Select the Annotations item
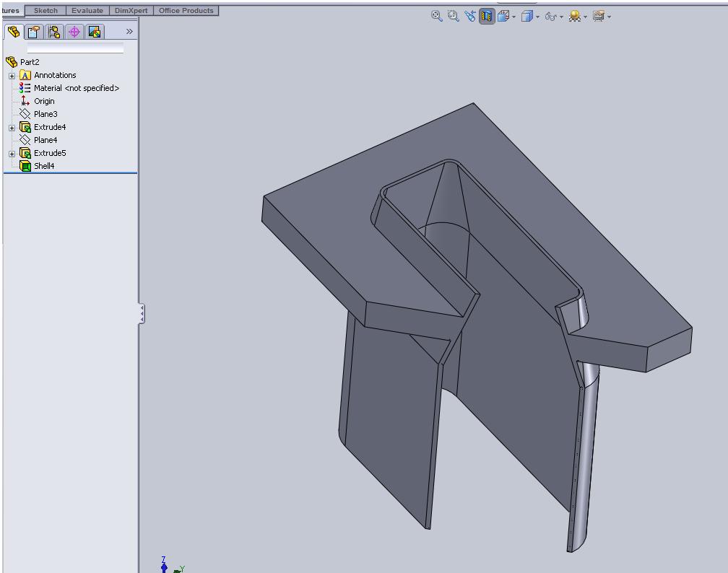Image resolution: width=728 pixels, height=573 pixels. pyautogui.click(x=55, y=75)
